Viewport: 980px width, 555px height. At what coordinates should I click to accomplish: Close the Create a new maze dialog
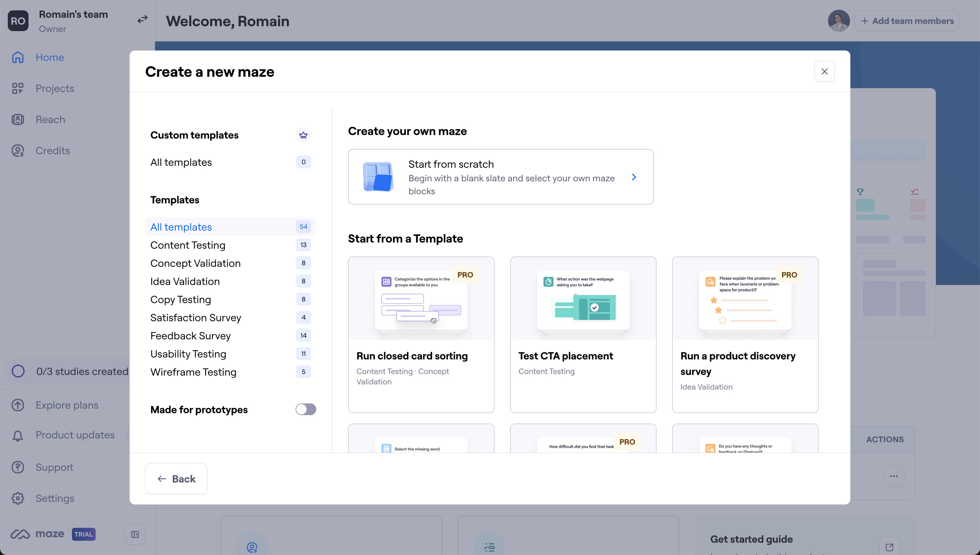tap(824, 71)
